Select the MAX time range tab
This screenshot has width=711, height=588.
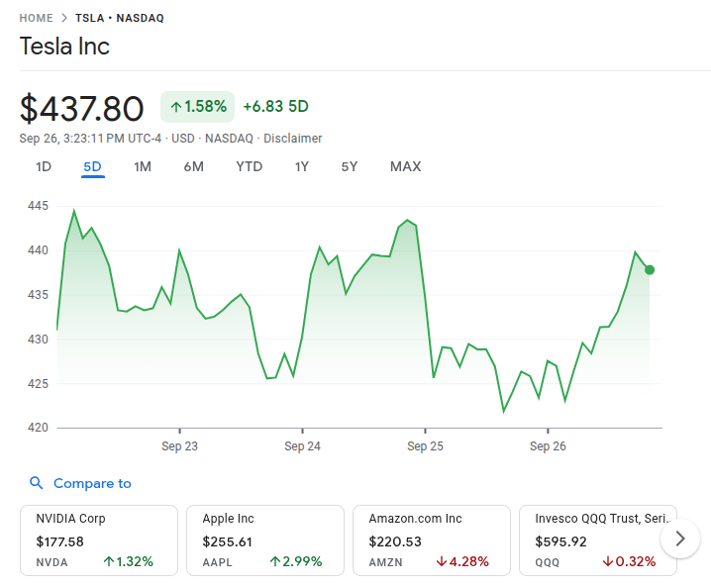coord(405,167)
